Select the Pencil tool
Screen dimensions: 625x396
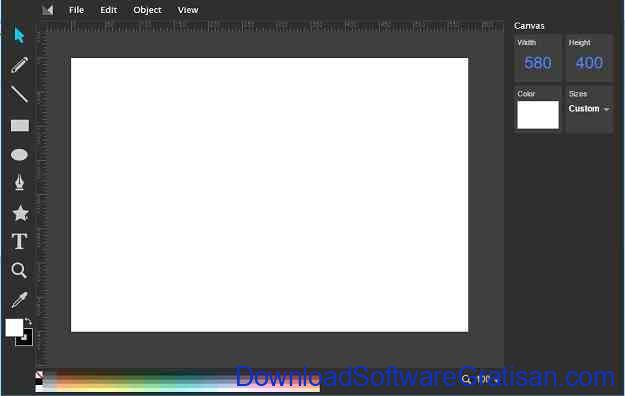tap(19, 65)
